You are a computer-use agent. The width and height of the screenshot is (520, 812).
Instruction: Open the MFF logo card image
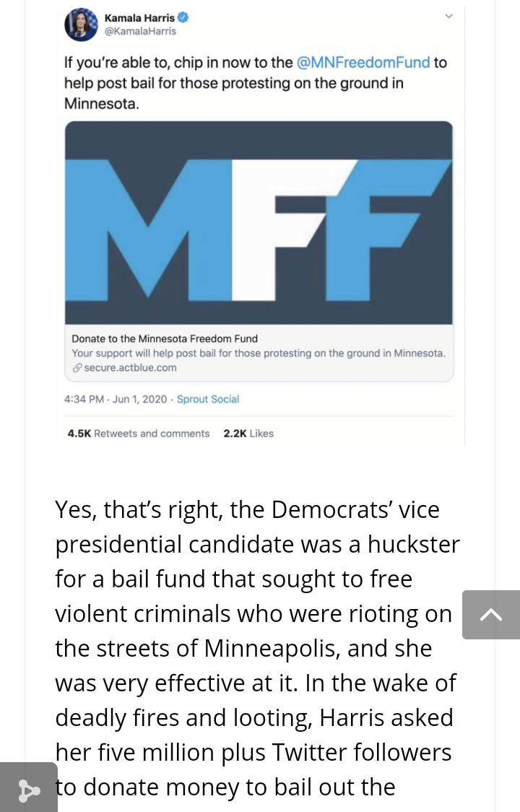(259, 223)
